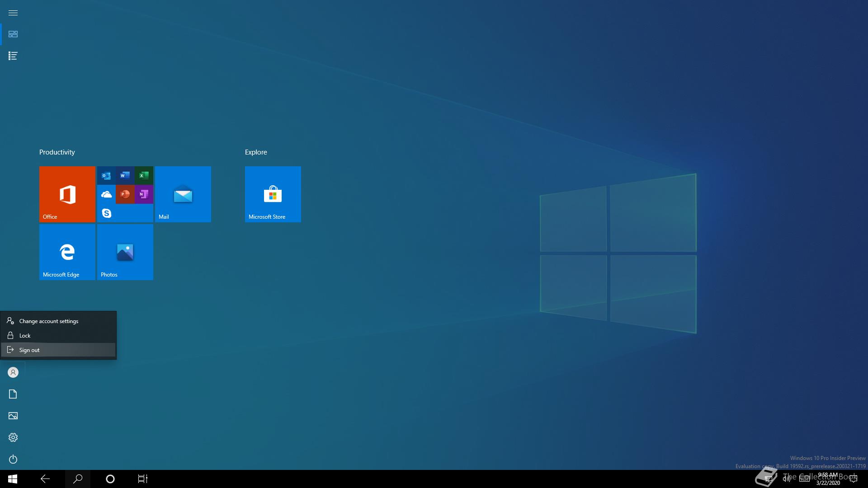Screen dimensions: 868x488
Task: Open the Mail tile
Action: (x=183, y=194)
